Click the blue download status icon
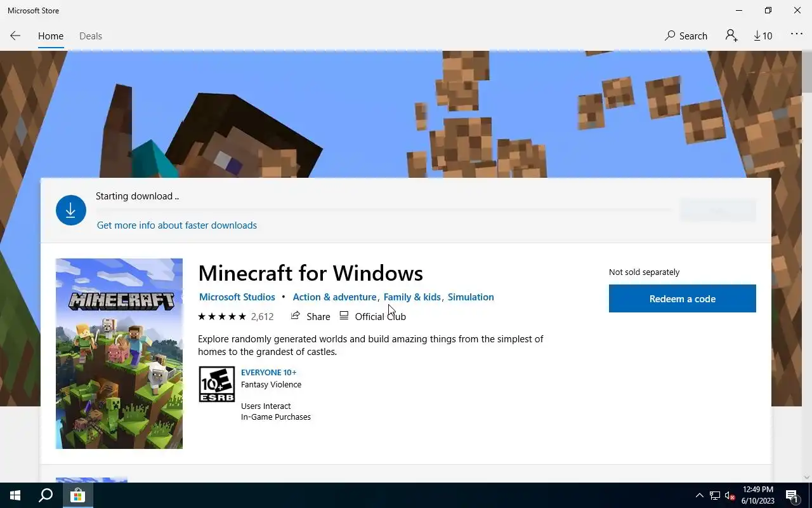The width and height of the screenshot is (812, 508). point(71,210)
